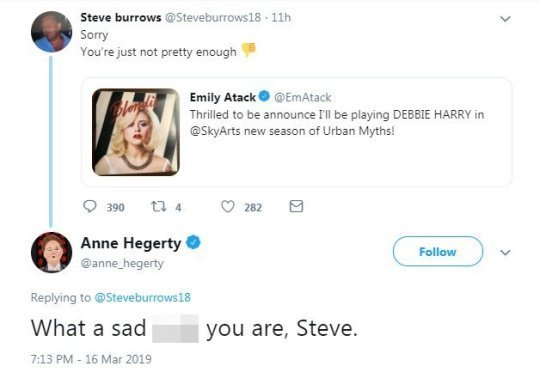
Task: Click Anne Hegerty's blue verified checkmark
Action: [x=193, y=242]
